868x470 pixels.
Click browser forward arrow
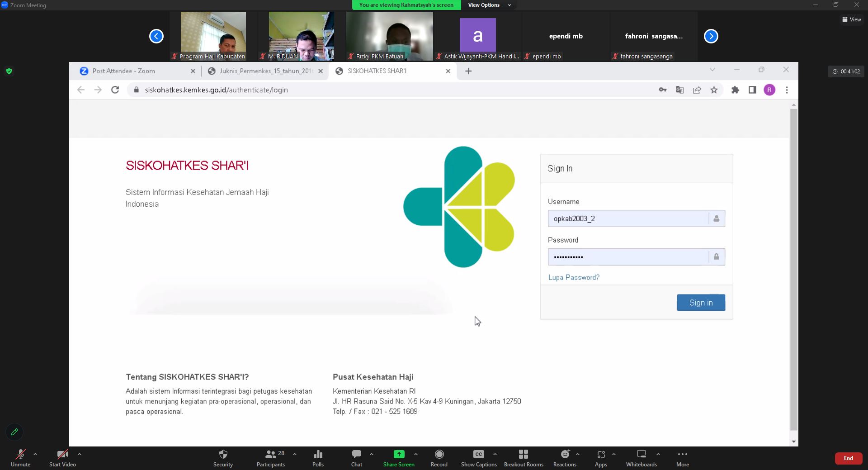98,90
